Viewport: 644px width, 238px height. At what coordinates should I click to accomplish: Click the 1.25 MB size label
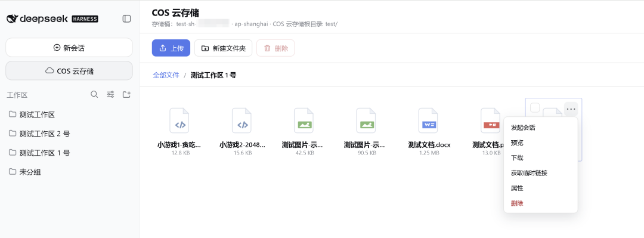[429, 153]
